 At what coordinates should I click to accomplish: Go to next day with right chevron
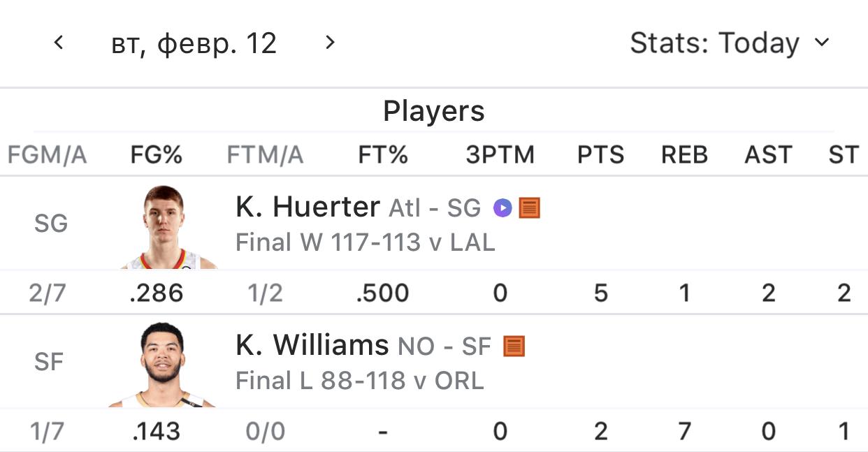tap(331, 43)
